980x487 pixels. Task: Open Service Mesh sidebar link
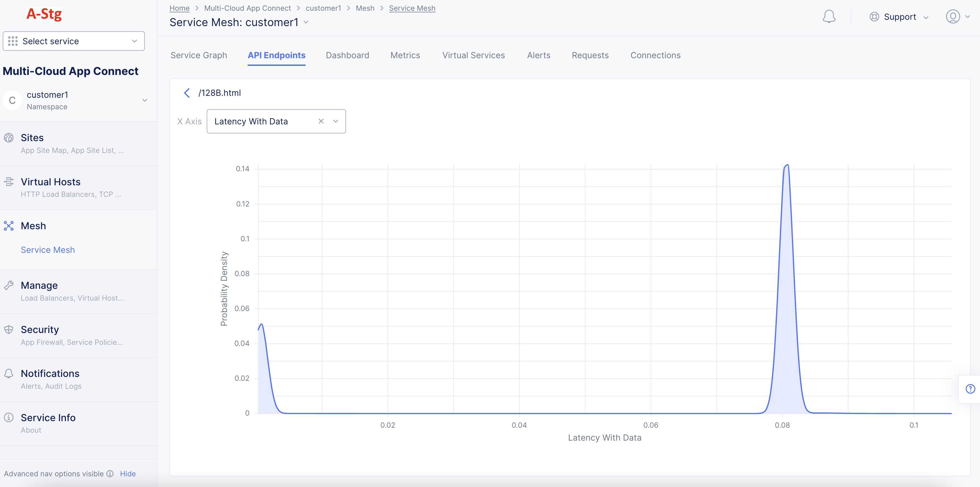[x=48, y=250]
